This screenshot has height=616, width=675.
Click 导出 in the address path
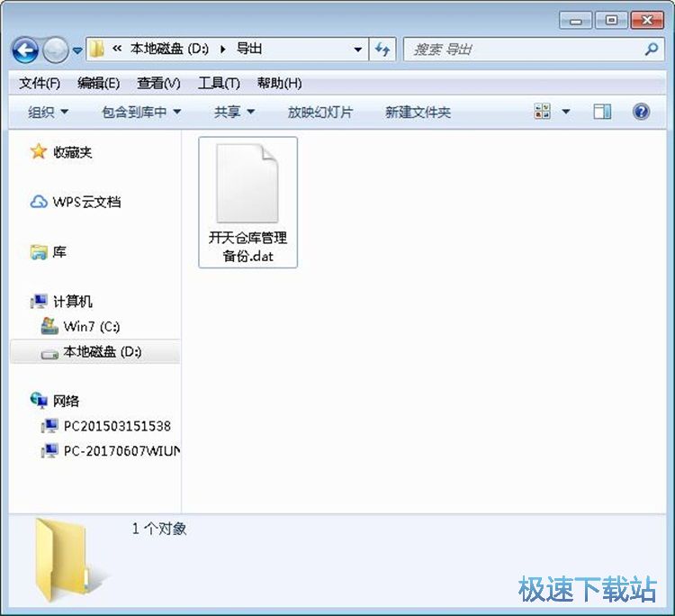coord(249,49)
